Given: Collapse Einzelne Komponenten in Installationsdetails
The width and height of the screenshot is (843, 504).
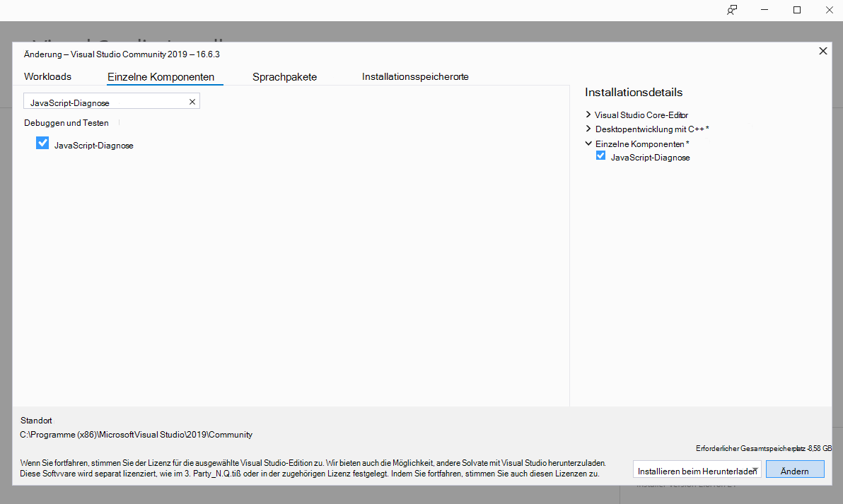Looking at the screenshot, I should [x=588, y=143].
